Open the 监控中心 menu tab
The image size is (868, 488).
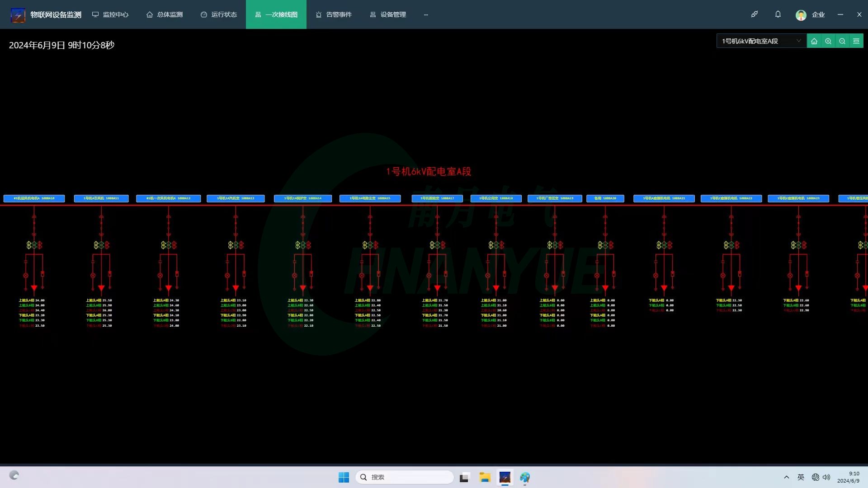tap(110, 14)
